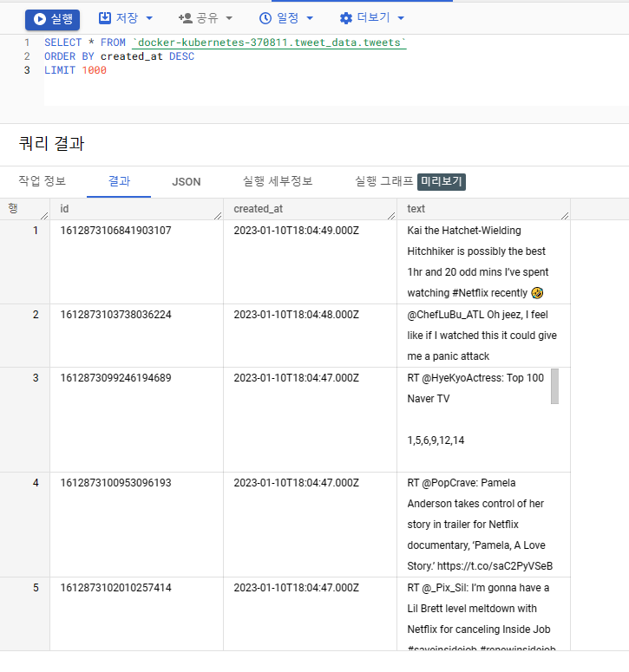The image size is (629, 672).
Task: Open the JSON tab
Action: tap(186, 182)
